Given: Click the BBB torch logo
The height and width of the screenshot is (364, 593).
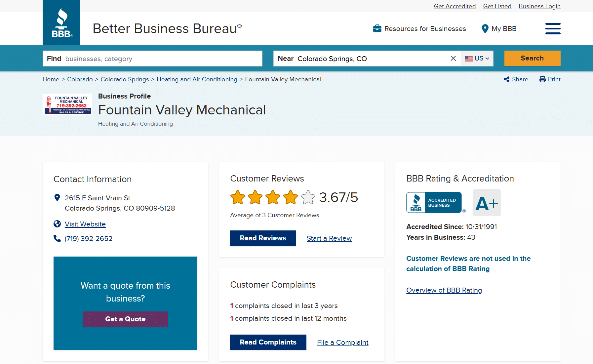Looking at the screenshot, I should tap(61, 23).
